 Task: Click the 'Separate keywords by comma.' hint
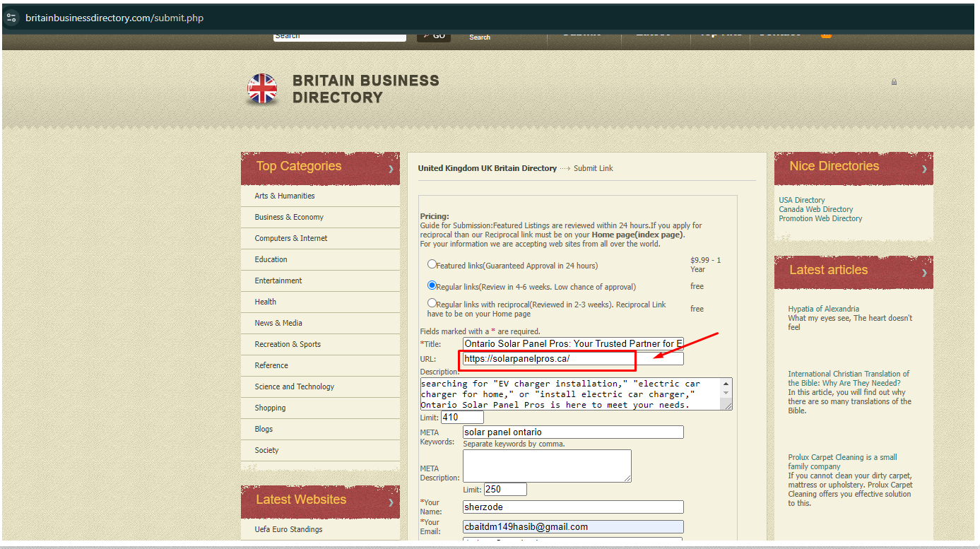click(x=514, y=444)
